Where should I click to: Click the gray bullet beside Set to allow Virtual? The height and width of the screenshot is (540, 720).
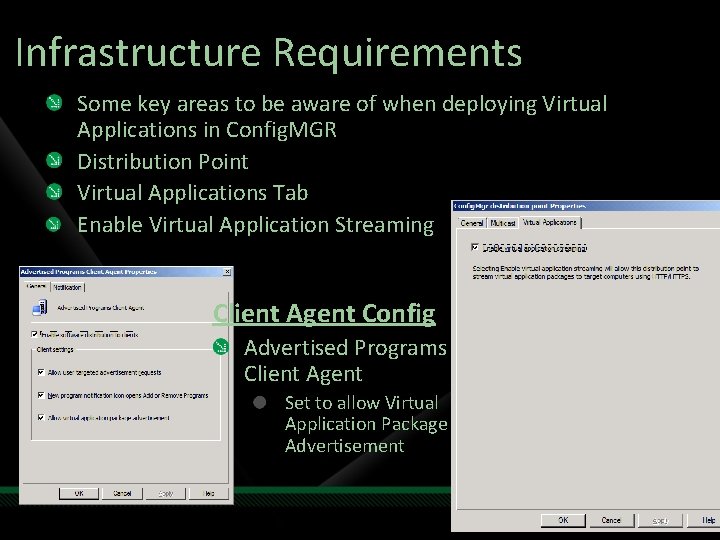coord(259,403)
